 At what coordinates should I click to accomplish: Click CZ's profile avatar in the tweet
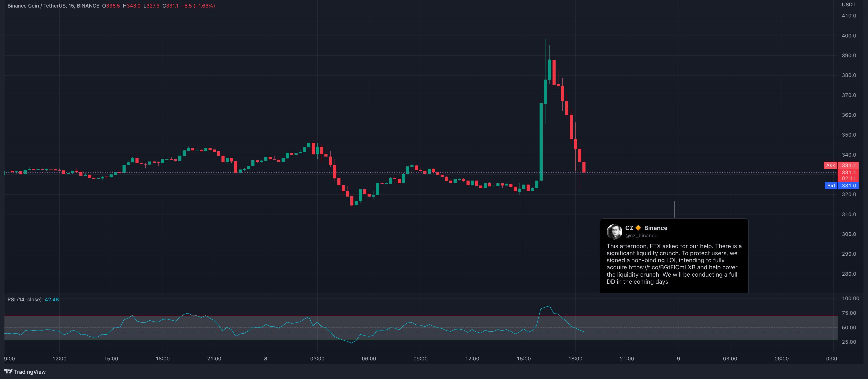tap(614, 232)
